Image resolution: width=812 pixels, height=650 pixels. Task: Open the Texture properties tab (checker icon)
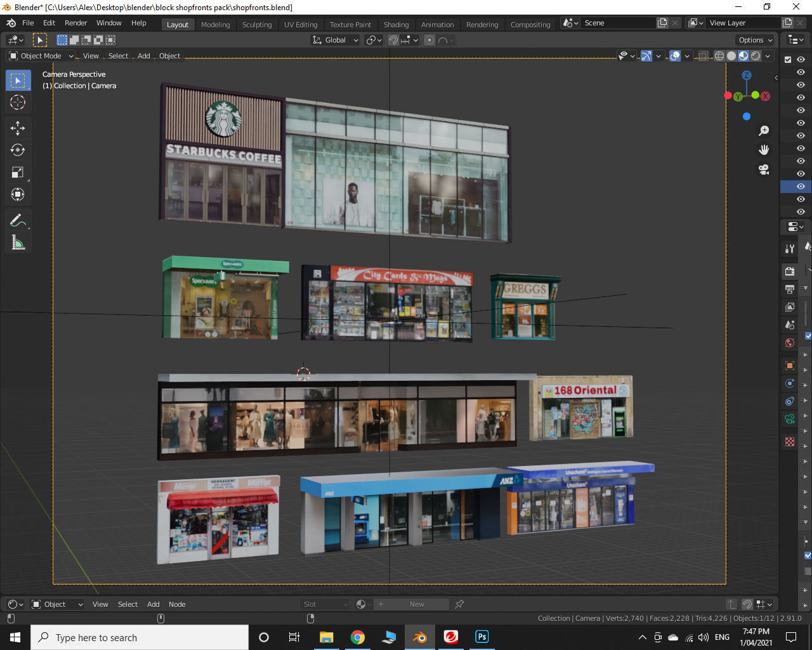790,442
